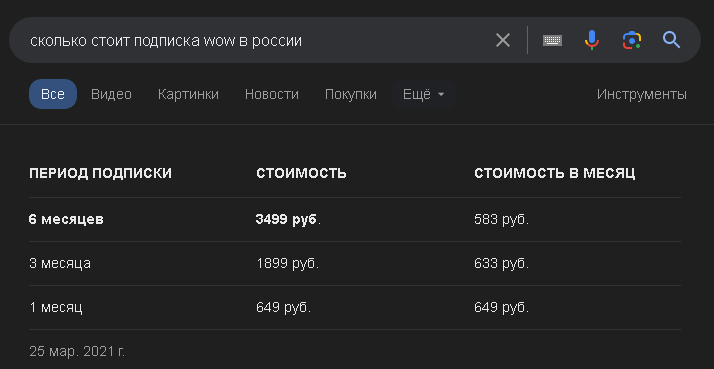The width and height of the screenshot is (714, 369).
Task: Clear the search query with X icon
Action: (503, 41)
